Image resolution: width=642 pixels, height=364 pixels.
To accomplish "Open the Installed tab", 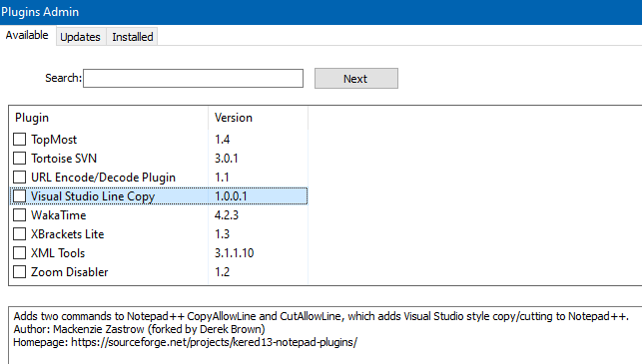I will coord(132,37).
